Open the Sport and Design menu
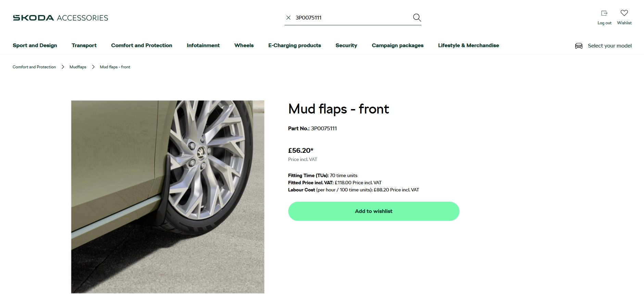The width and height of the screenshot is (644, 294). coord(35,45)
